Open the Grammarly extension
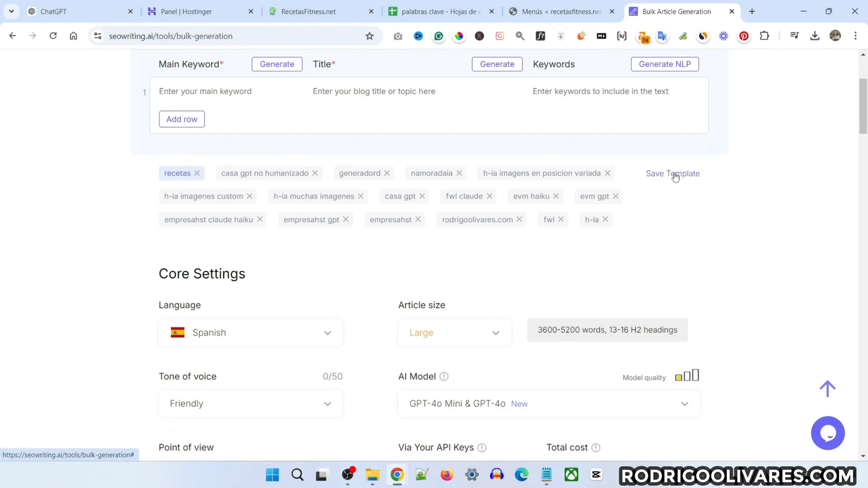868x488 pixels. click(439, 36)
